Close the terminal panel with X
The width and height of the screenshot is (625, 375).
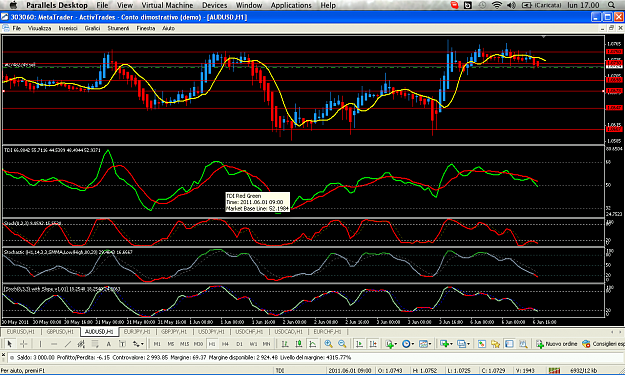click(3, 354)
